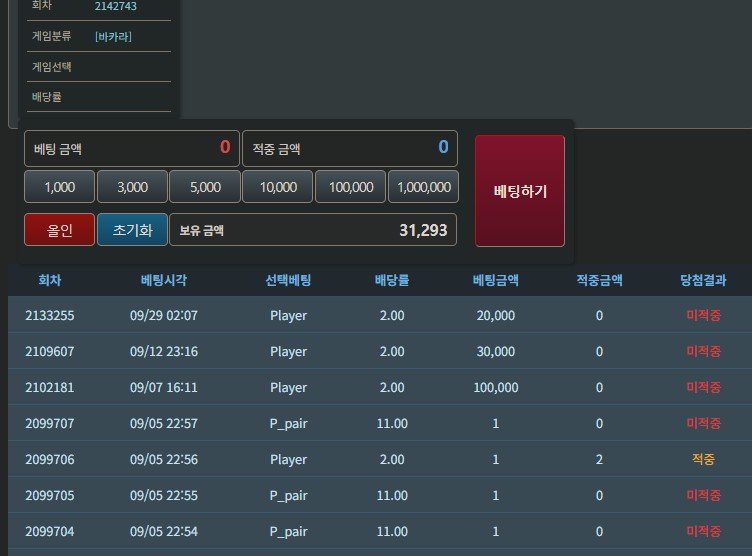Click bet time 09/05 22:57
752x556 pixels.
164,423
